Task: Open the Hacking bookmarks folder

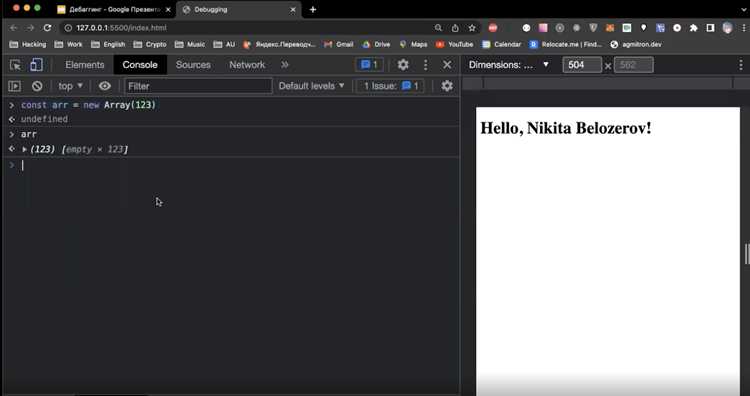Action: pyautogui.click(x=28, y=44)
